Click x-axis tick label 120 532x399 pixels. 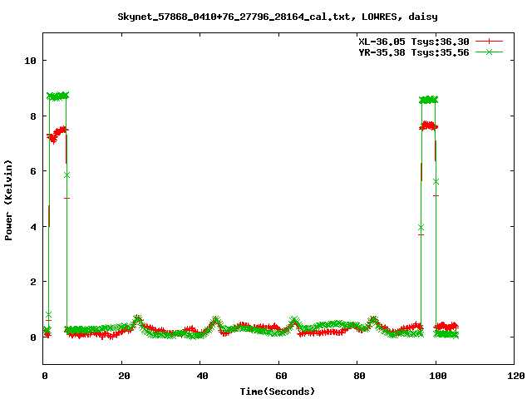[516, 376]
